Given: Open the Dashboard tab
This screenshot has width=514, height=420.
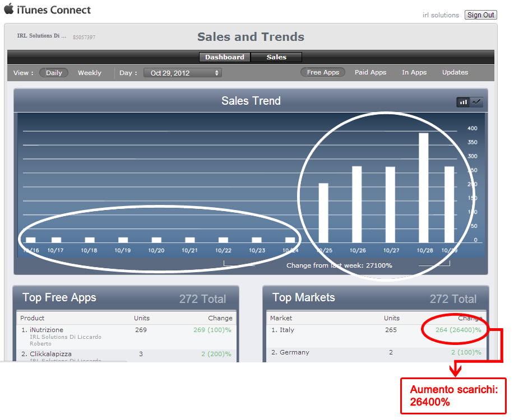Looking at the screenshot, I should 225,57.
